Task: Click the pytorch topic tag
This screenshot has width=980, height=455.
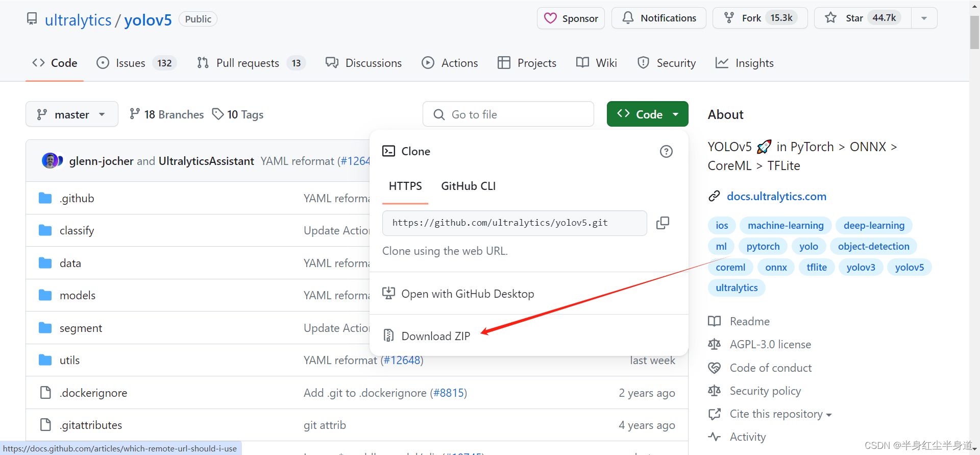Action: tap(763, 246)
